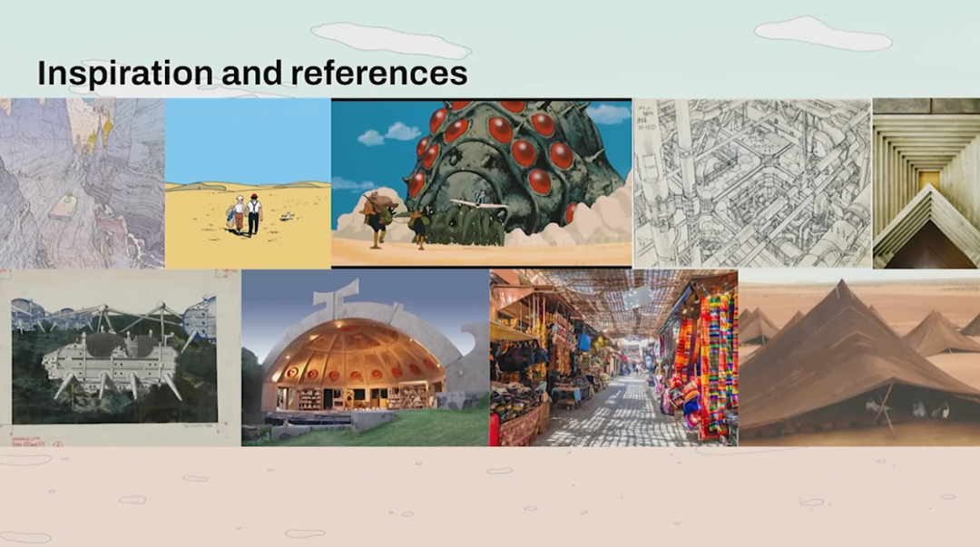Select the colorful market street photo

613,358
